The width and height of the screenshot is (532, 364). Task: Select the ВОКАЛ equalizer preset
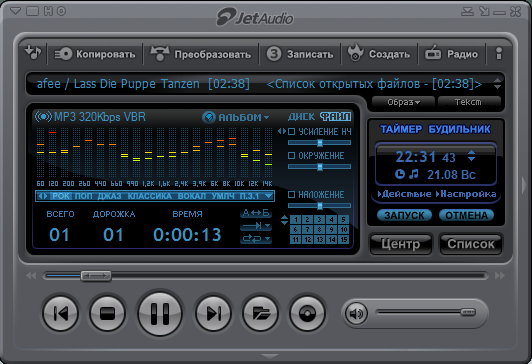192,196
